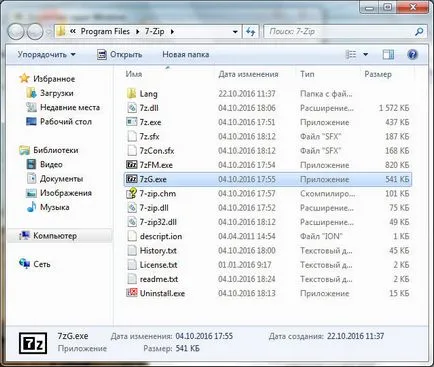Screen dimensions: 434x367
Task: Click the 7z.sfx file icon
Action: click(132, 136)
